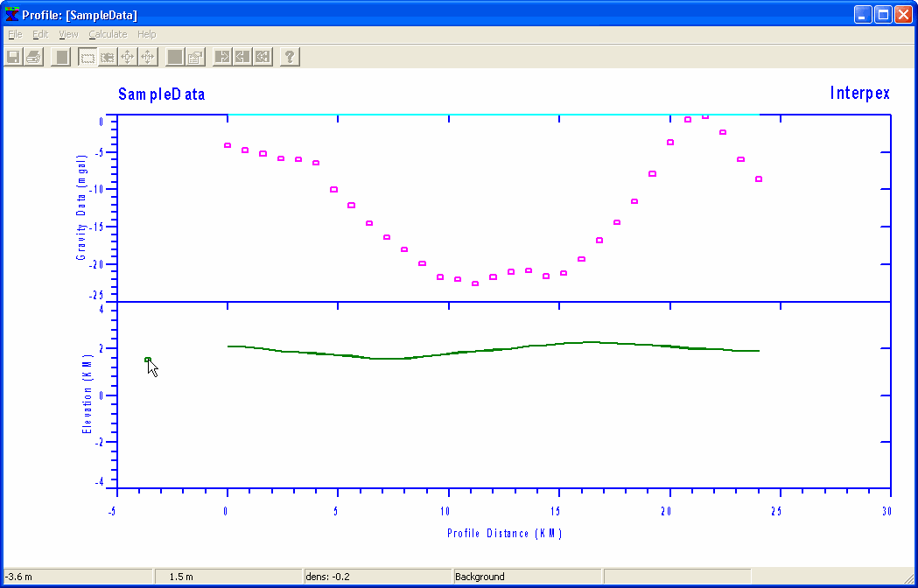This screenshot has width=918, height=588.
Task: Click the '1.5 m' status bar field
Action: [229, 577]
